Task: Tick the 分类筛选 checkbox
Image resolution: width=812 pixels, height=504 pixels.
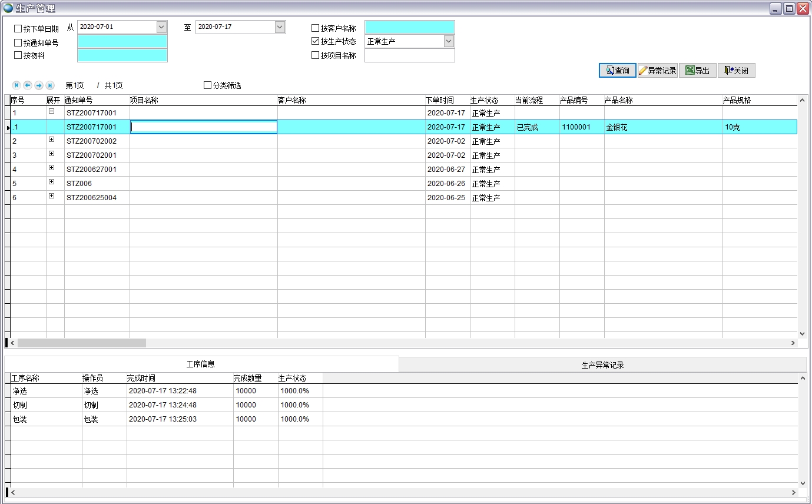Action: pyautogui.click(x=207, y=85)
